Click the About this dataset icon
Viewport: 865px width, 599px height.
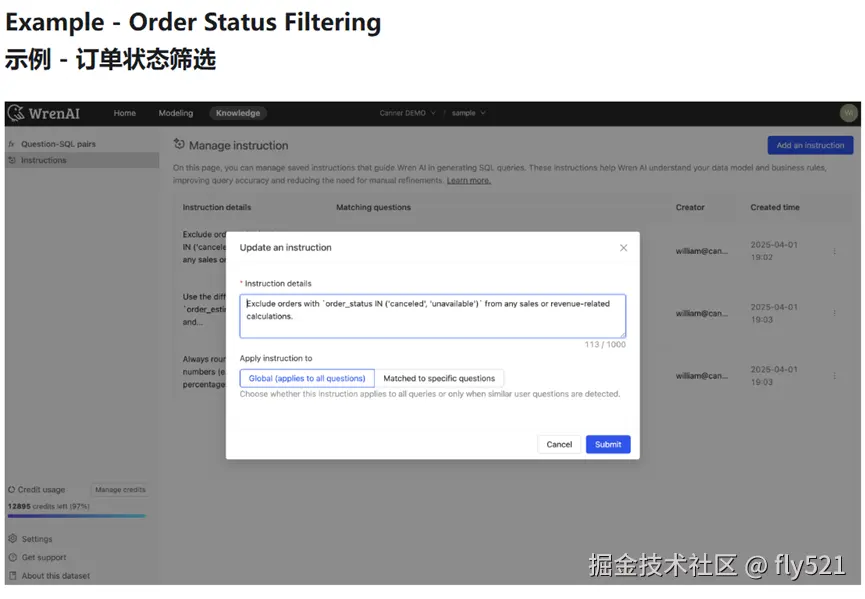[x=13, y=575]
